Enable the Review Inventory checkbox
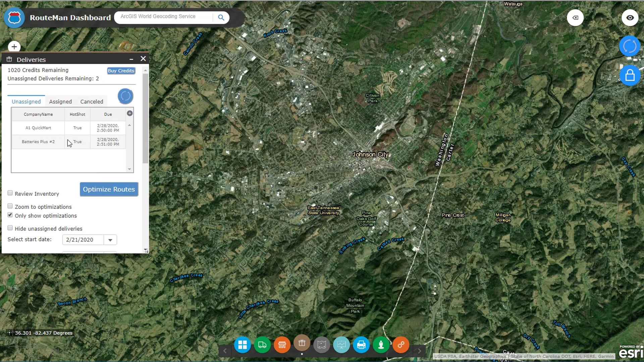The image size is (644, 362). click(10, 193)
